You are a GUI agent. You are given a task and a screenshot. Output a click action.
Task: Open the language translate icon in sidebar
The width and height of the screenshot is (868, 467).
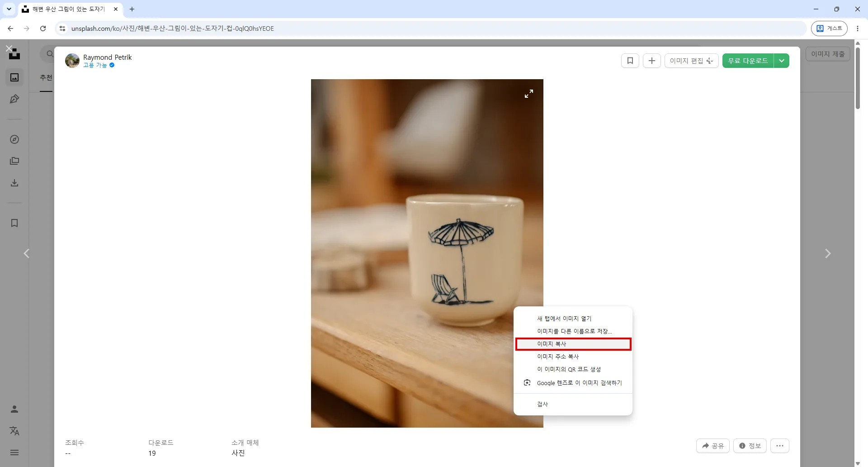(14, 431)
